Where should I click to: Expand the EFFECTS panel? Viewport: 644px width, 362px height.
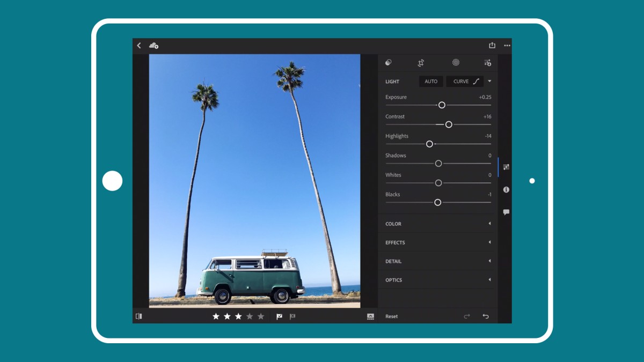pyautogui.click(x=438, y=242)
